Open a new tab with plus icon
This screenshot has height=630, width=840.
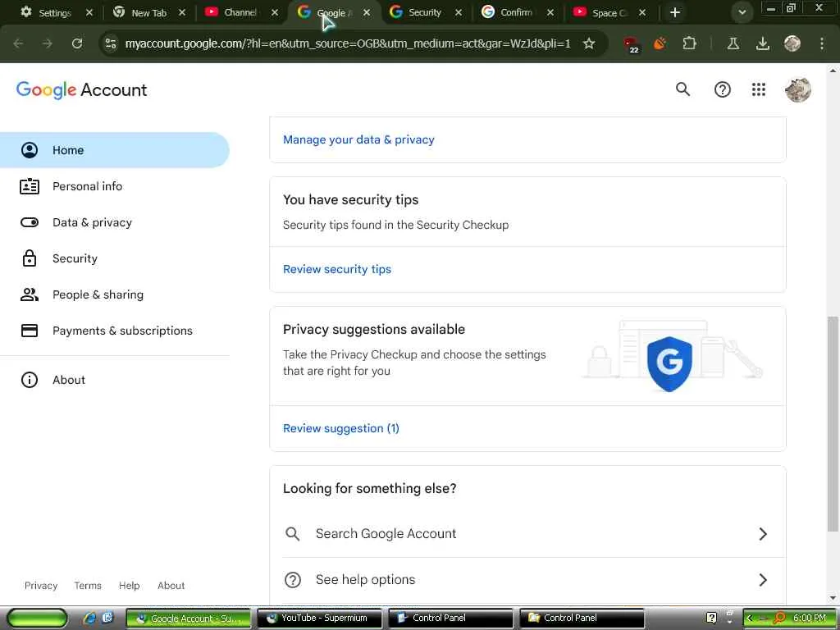click(x=675, y=12)
